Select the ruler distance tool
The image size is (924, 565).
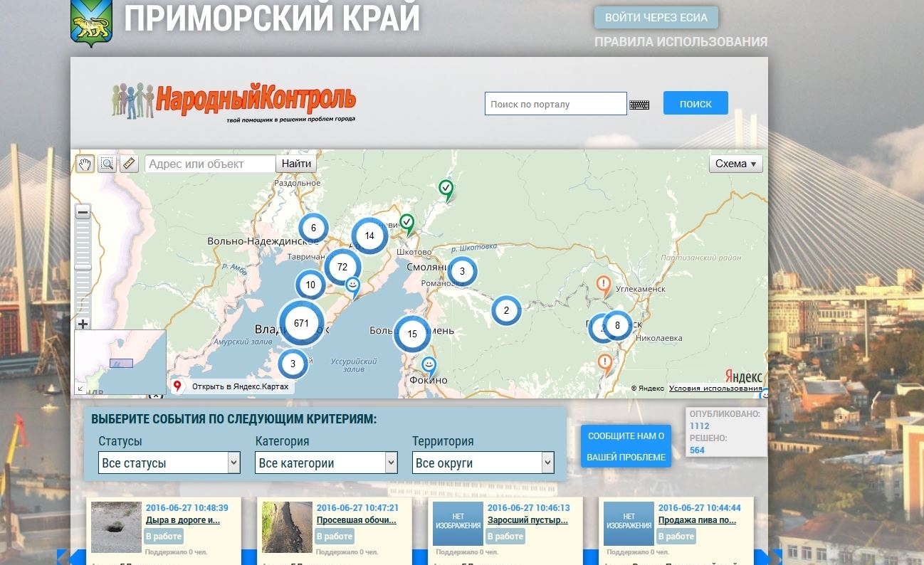129,164
